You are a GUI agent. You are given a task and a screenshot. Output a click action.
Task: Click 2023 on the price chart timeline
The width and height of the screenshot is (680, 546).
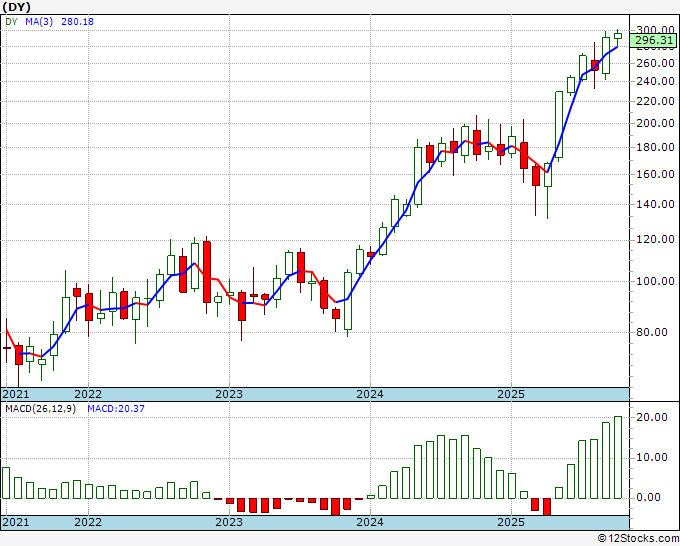click(229, 394)
